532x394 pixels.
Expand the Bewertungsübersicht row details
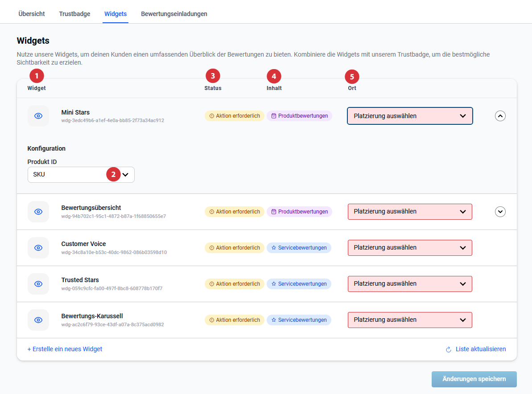(500, 212)
